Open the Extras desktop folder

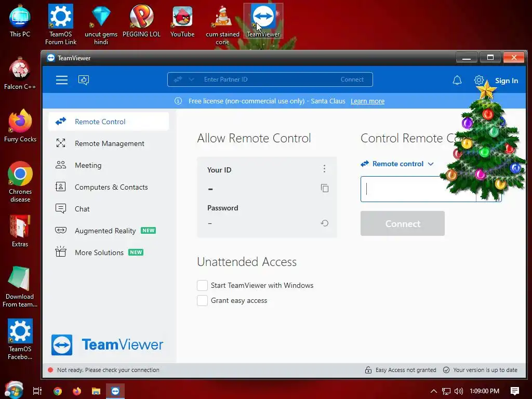[x=20, y=231]
